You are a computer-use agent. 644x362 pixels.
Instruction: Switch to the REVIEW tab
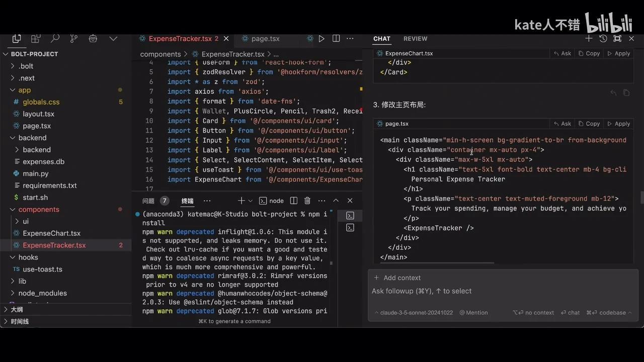[415, 38]
